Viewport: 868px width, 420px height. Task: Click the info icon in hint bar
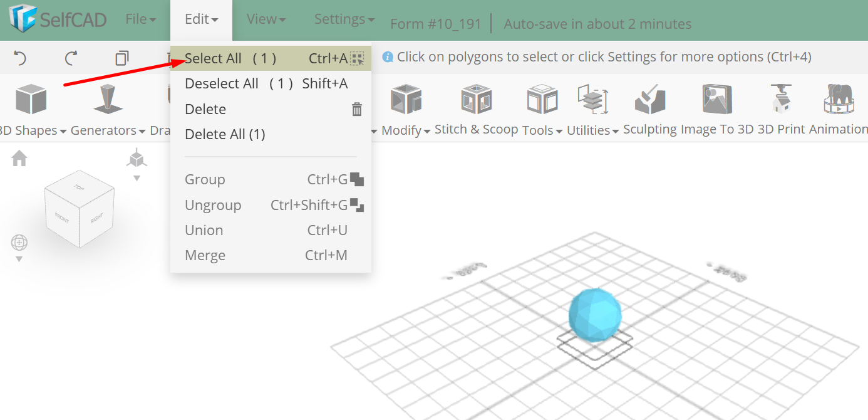click(x=388, y=57)
